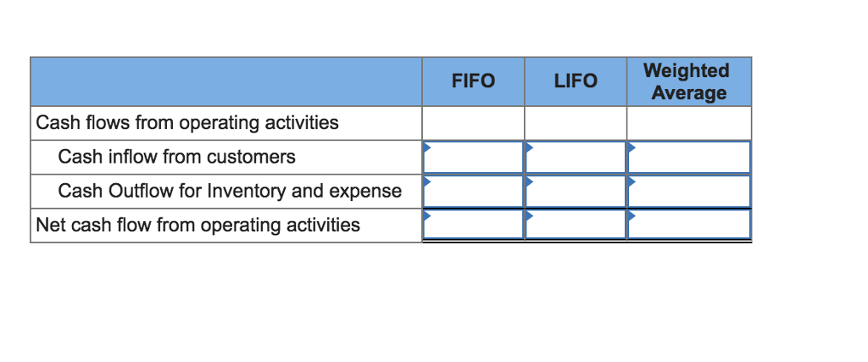
Task: Click the Weighted Average column header
Action: point(688,81)
